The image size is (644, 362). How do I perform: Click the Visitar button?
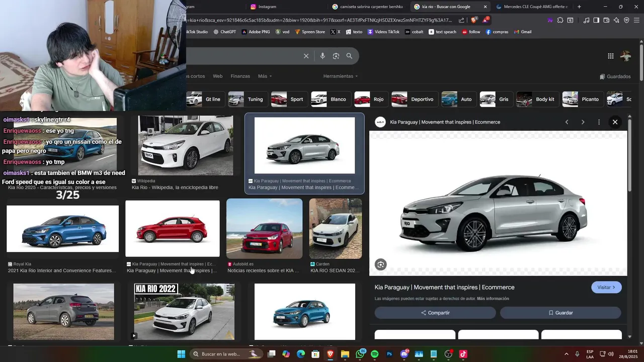click(x=606, y=287)
